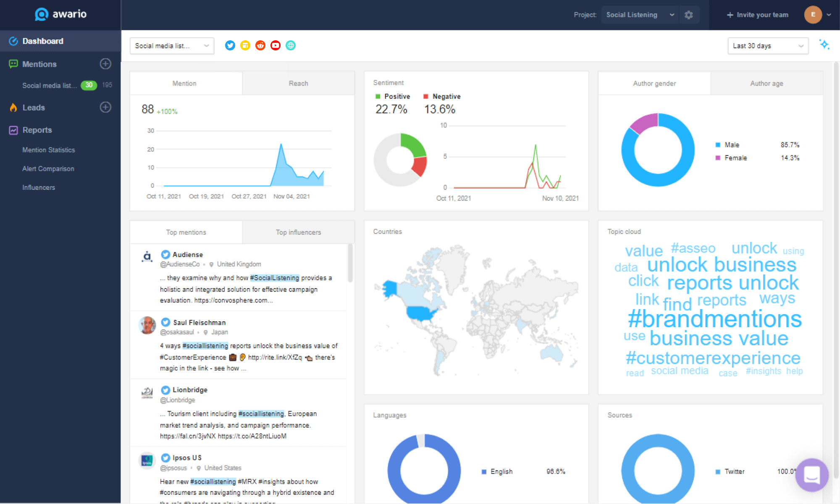Click the Invite your team button
This screenshot has width=840, height=504.
pos(757,15)
